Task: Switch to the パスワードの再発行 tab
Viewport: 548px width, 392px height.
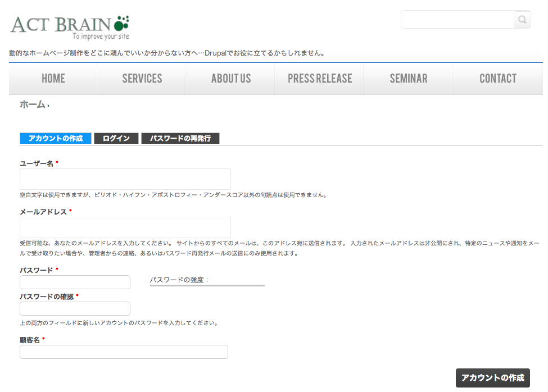Action: (x=180, y=139)
